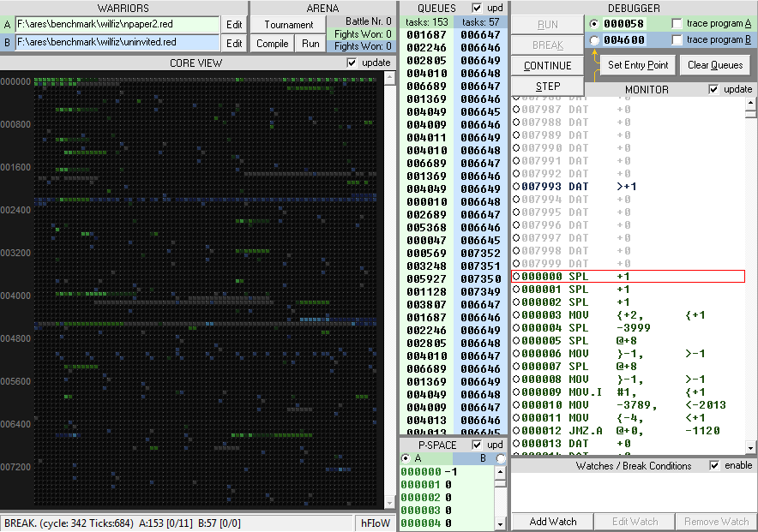Screen dimensions: 758x532
Task: Click the hFLoW indicator in the status bar
Action: 374,522
